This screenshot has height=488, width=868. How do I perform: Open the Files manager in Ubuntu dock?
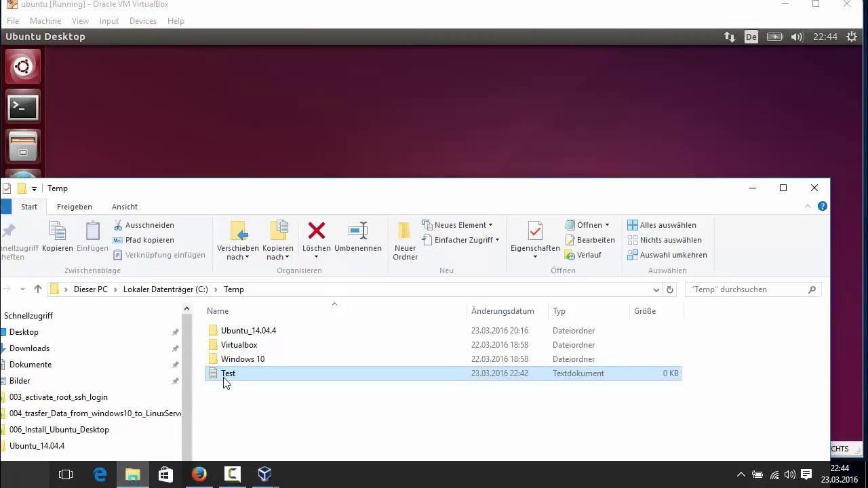click(x=23, y=146)
